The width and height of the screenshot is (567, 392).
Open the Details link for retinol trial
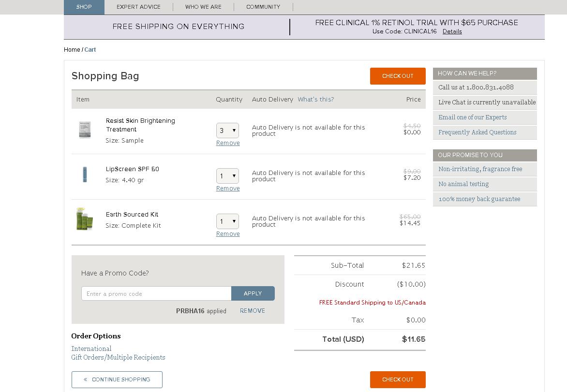452,31
